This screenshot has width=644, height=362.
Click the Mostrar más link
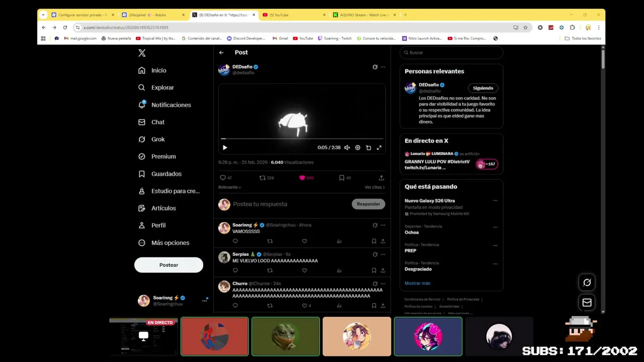point(418,284)
